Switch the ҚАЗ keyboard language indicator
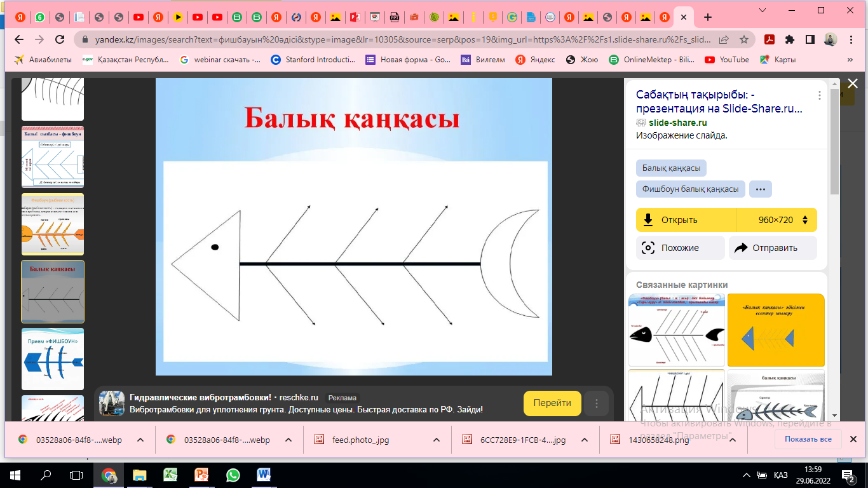868x488 pixels. (x=781, y=475)
